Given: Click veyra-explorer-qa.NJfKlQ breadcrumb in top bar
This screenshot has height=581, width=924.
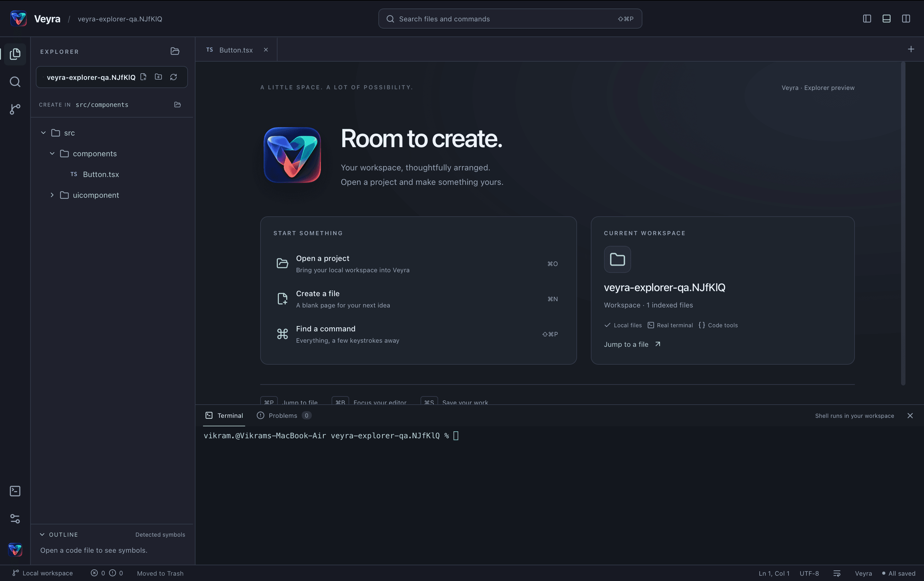Looking at the screenshot, I should (x=120, y=19).
